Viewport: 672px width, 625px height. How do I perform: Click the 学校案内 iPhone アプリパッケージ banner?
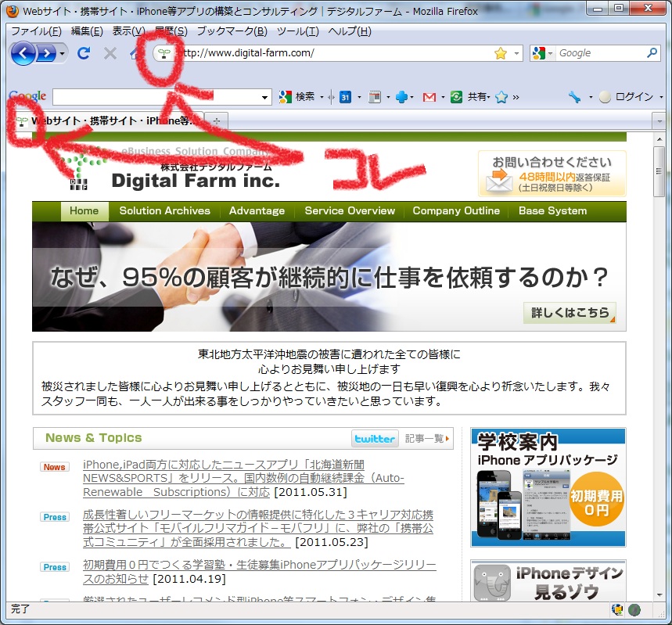[x=548, y=487]
